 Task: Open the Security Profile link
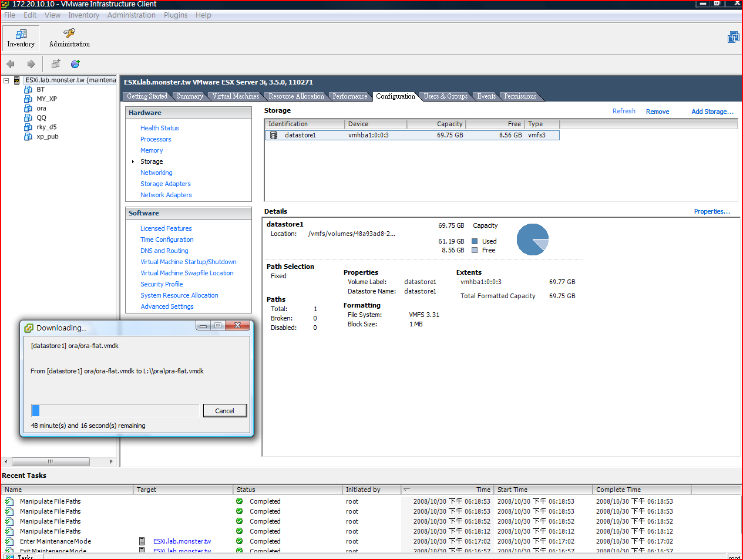pyautogui.click(x=162, y=284)
